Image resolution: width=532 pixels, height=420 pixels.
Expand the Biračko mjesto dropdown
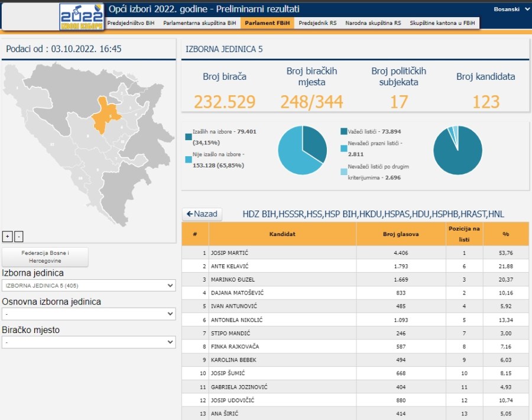pos(89,343)
